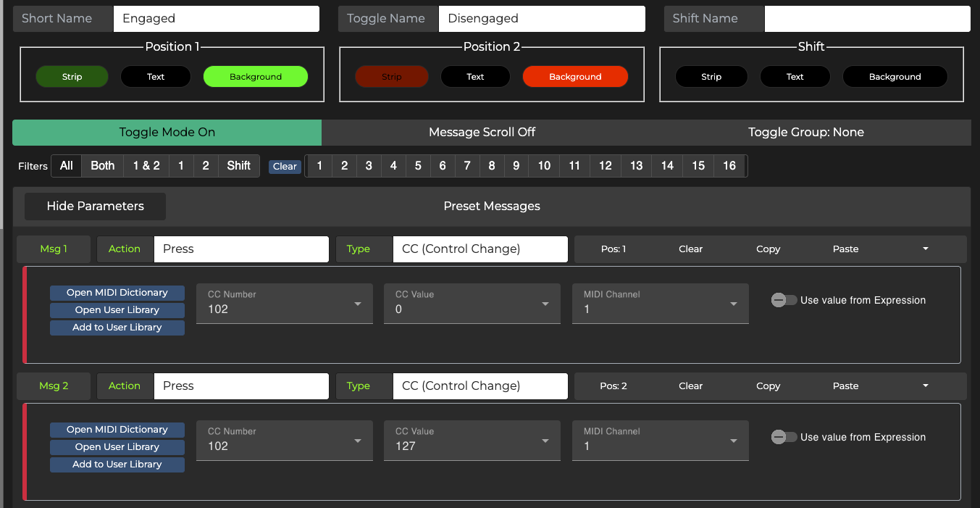The width and height of the screenshot is (980, 508).
Task: Click Hide Parameters button
Action: 96,207
